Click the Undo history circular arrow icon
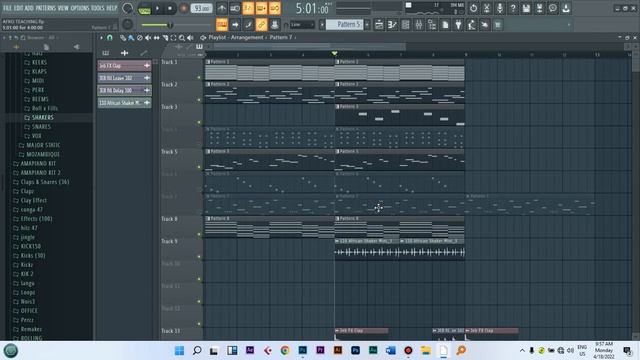 (473, 8)
